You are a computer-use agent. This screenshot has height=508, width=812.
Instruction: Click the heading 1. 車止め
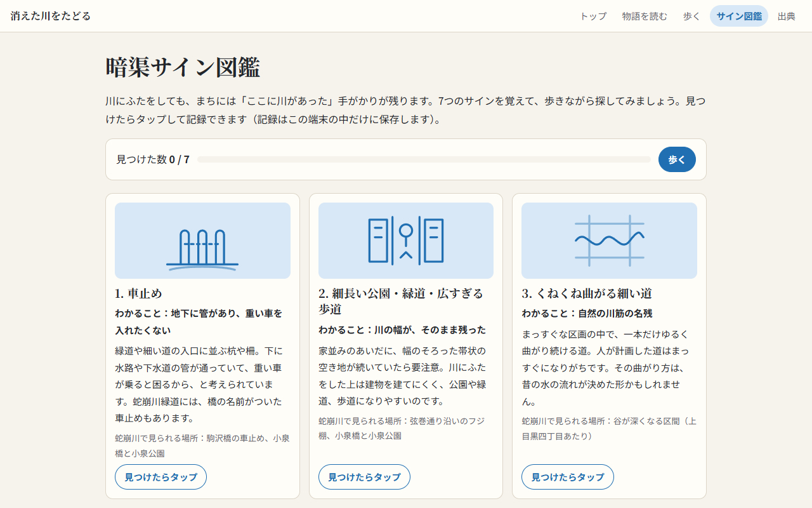(x=138, y=293)
